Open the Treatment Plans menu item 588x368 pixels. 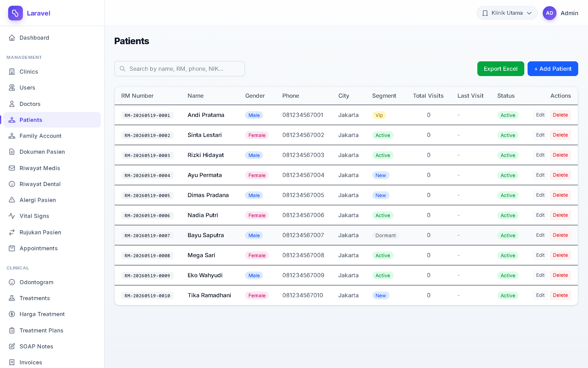[x=52, y=330]
